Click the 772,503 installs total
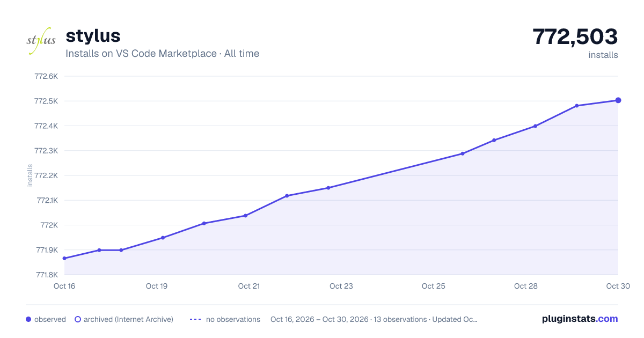This screenshot has height=338, width=644. click(575, 37)
